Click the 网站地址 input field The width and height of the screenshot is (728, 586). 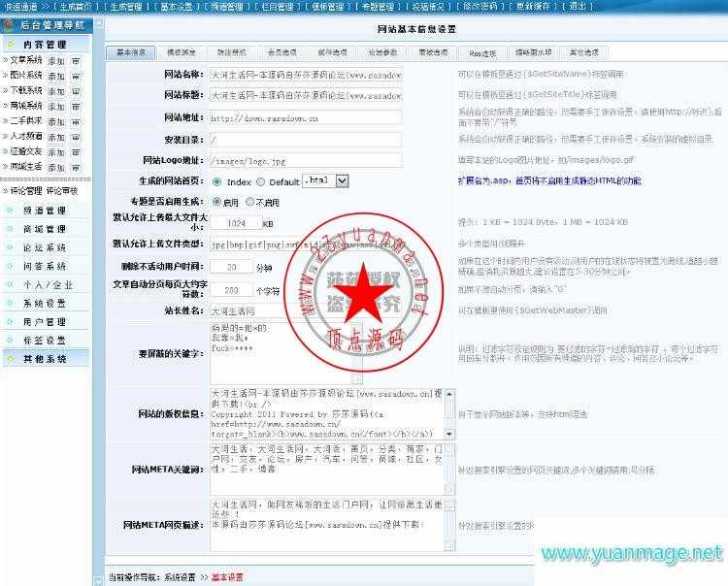pos(306,117)
